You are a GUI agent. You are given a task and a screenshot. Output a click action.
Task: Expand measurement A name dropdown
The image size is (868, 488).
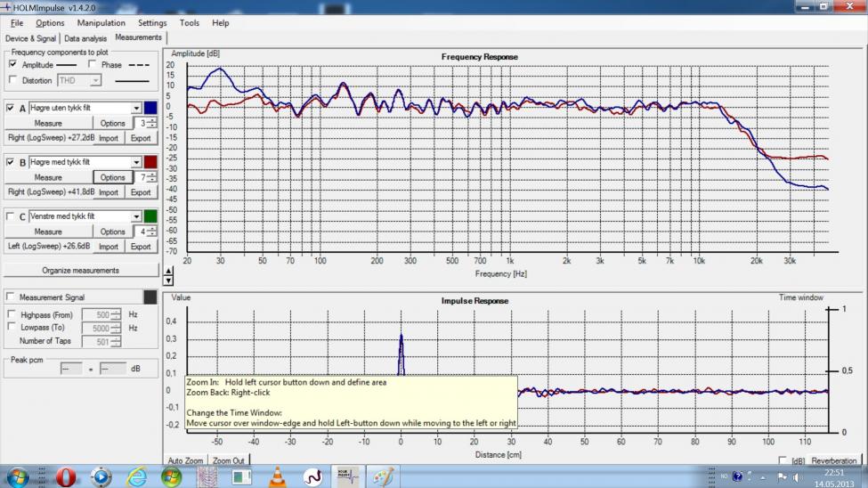click(137, 108)
